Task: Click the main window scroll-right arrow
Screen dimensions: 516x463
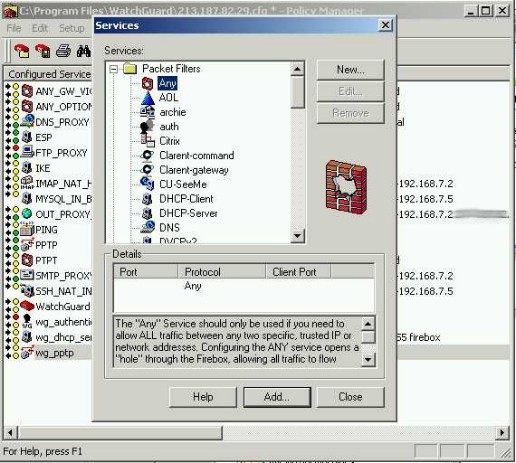Action: (x=502, y=433)
